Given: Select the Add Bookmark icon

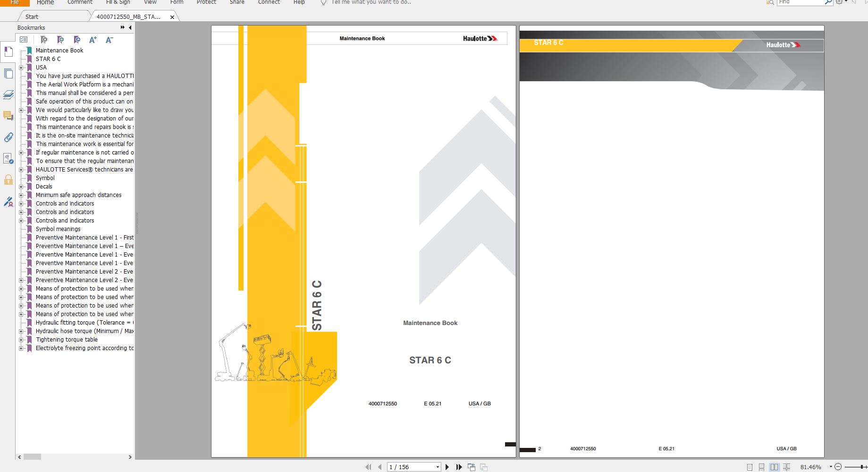Looking at the screenshot, I should point(59,40).
